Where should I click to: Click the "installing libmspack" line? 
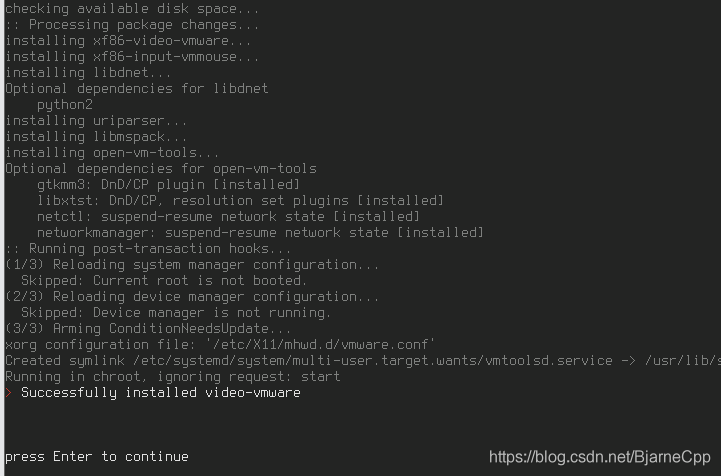[x=96, y=137]
